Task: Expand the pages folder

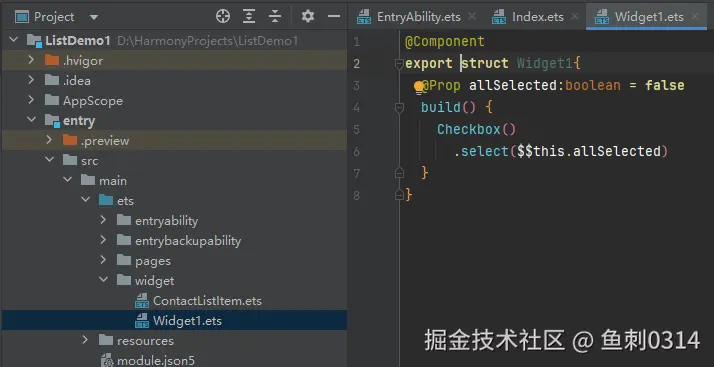Action: coord(103,260)
